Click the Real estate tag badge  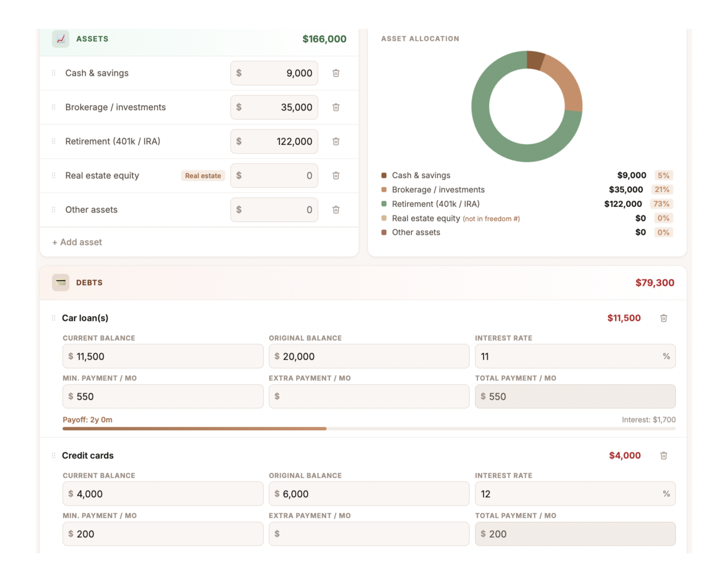(203, 175)
